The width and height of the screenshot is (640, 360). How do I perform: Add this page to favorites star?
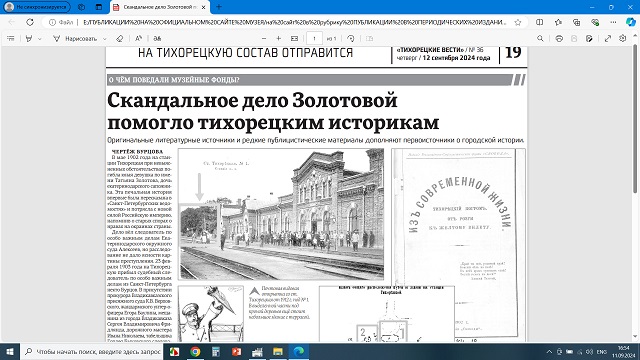point(518,22)
